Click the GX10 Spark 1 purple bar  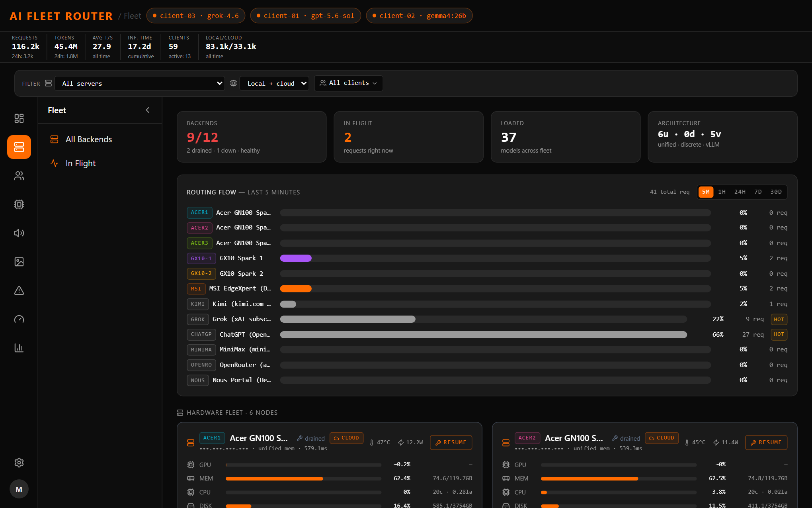click(x=296, y=258)
